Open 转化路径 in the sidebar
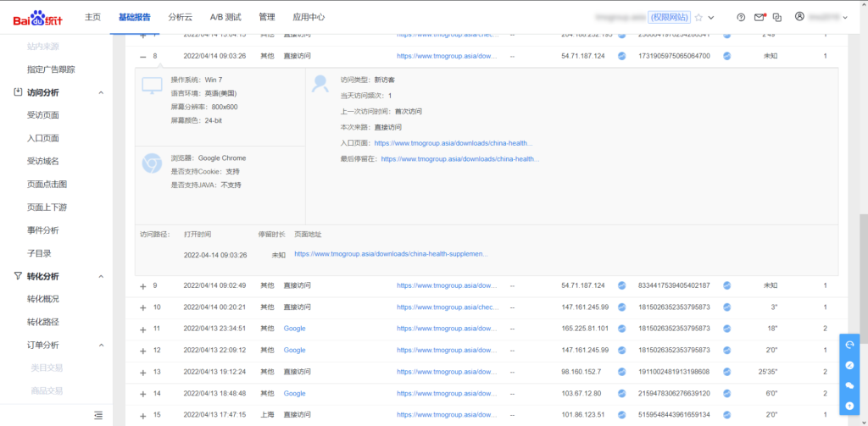 (x=43, y=322)
